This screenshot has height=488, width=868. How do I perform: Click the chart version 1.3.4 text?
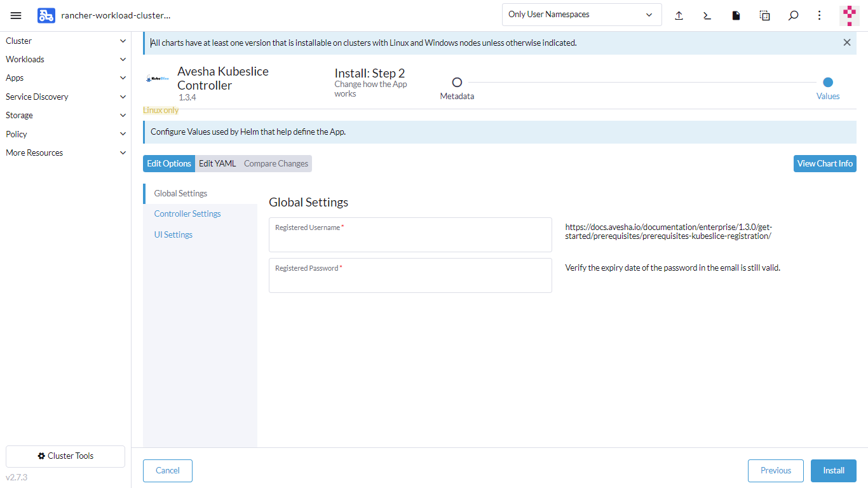tap(187, 98)
